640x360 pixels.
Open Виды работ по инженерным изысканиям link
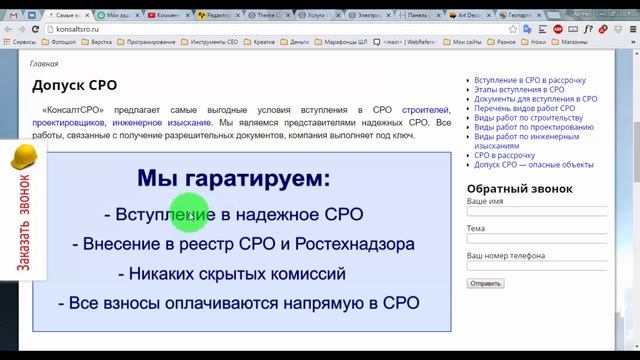(527, 141)
